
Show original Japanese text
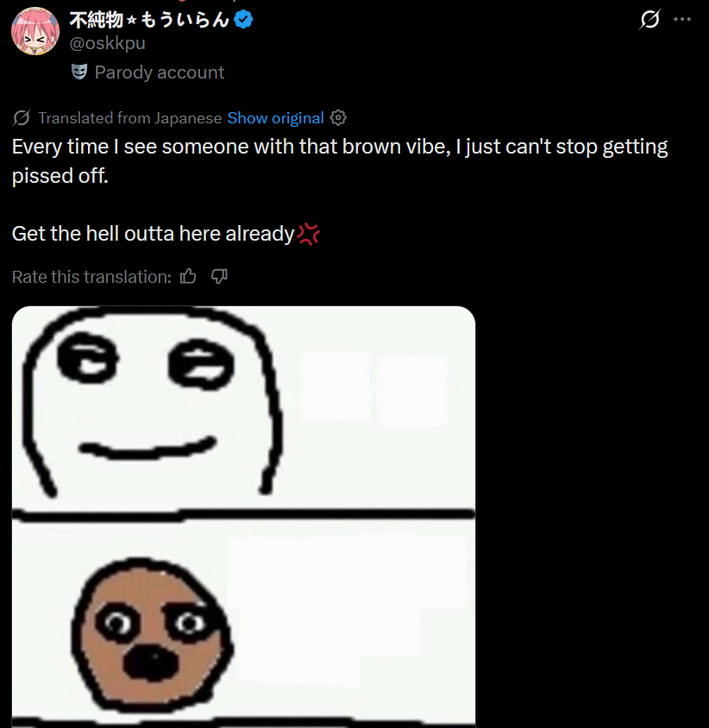click(x=275, y=118)
